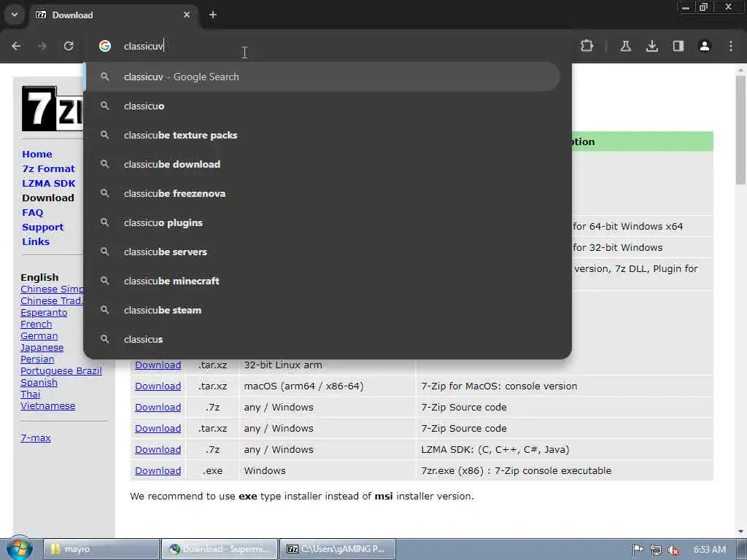Open the Extensions puzzle icon
Image resolution: width=747 pixels, height=560 pixels.
587,46
